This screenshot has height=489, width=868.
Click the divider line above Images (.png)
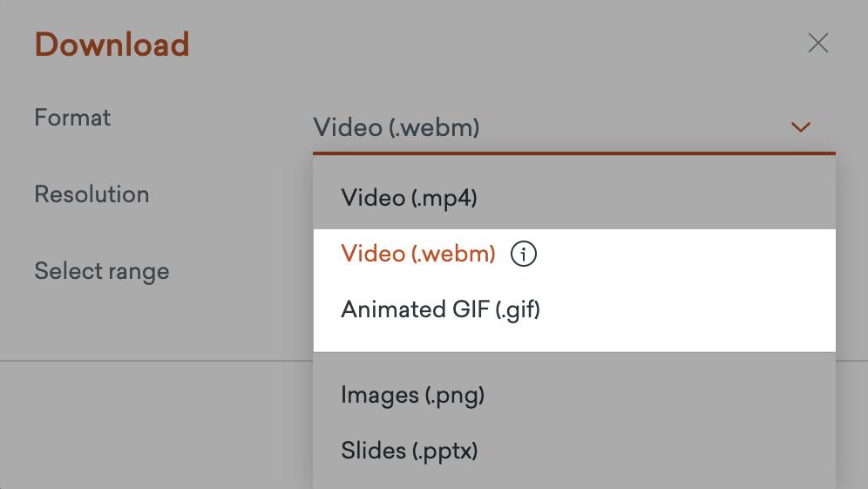click(574, 352)
